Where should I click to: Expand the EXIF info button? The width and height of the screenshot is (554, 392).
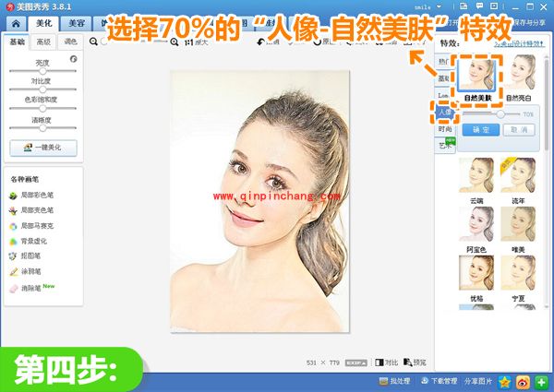(x=357, y=362)
